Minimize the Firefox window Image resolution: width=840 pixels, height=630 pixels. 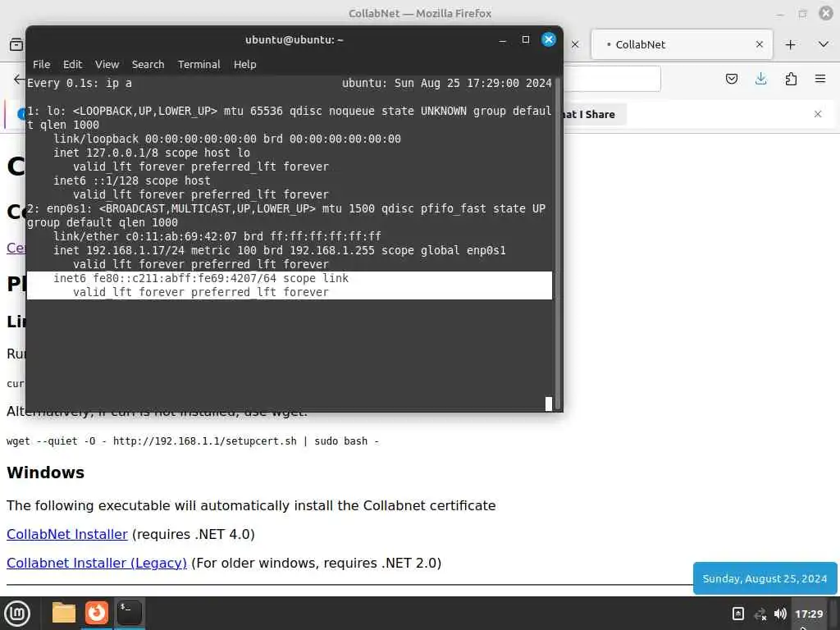[779, 13]
